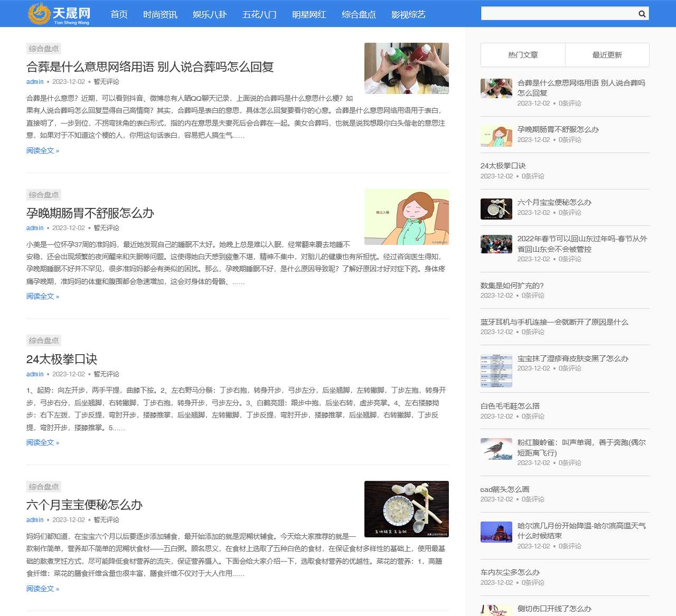Open the 影视综艺 navigation item
Image resolution: width=676 pixels, height=616 pixels.
coord(408,14)
